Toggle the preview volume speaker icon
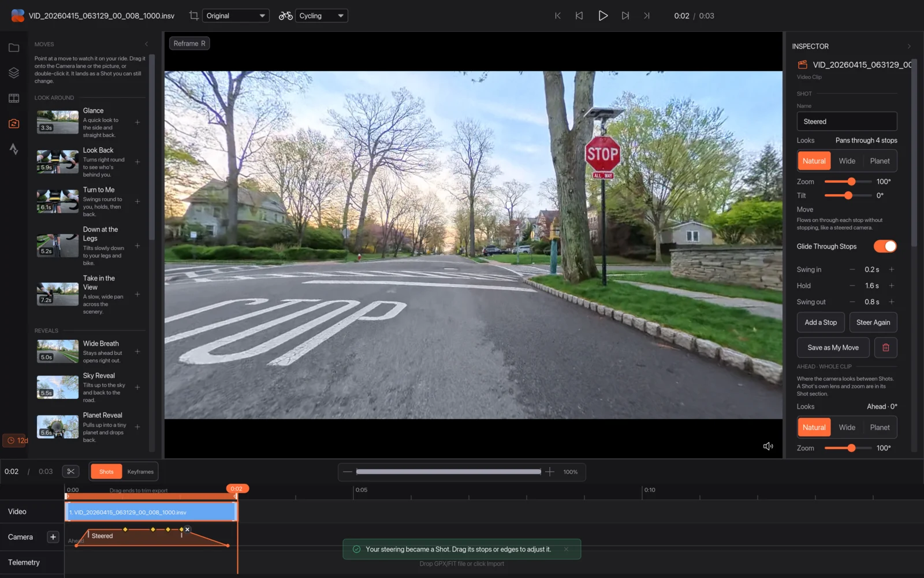 click(x=768, y=446)
